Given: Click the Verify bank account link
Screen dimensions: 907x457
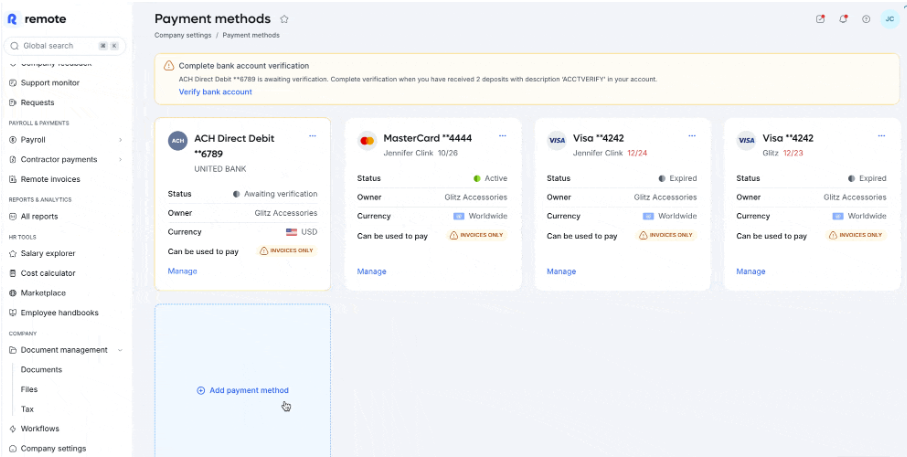Looking at the screenshot, I should [215, 92].
